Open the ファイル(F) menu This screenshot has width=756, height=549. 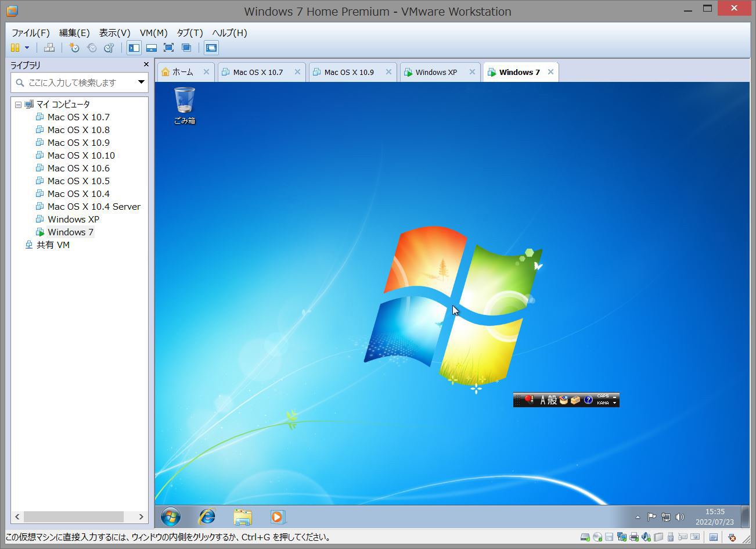click(31, 33)
